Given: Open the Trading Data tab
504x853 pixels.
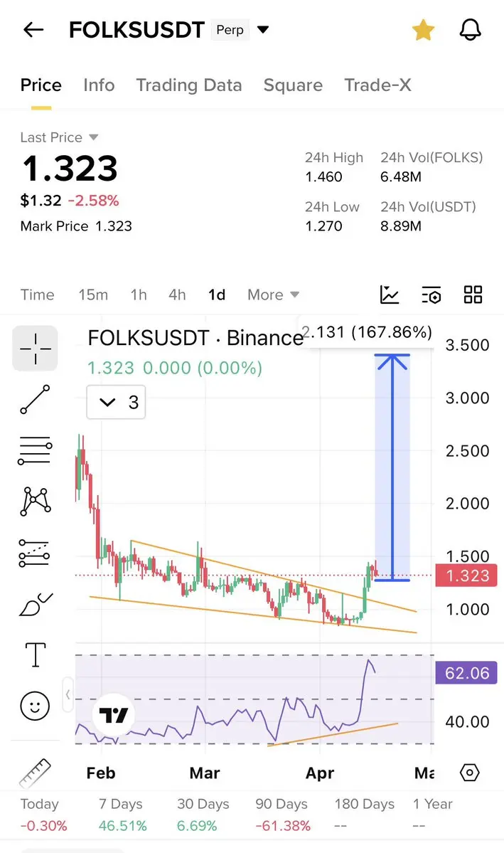Looking at the screenshot, I should click(188, 85).
